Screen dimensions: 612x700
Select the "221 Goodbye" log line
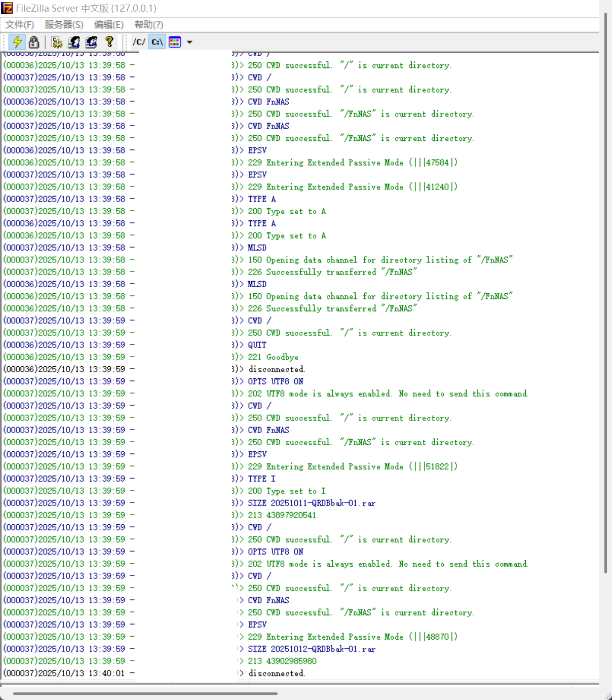[x=273, y=357]
